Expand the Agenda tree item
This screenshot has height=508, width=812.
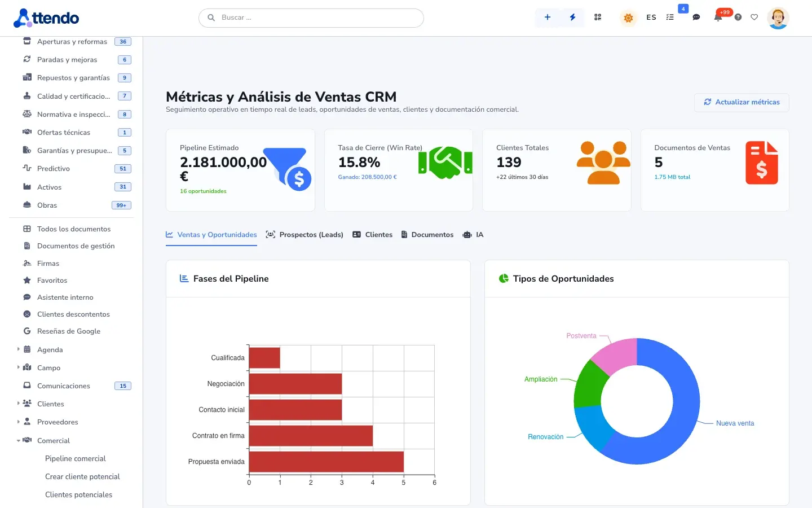coord(19,349)
